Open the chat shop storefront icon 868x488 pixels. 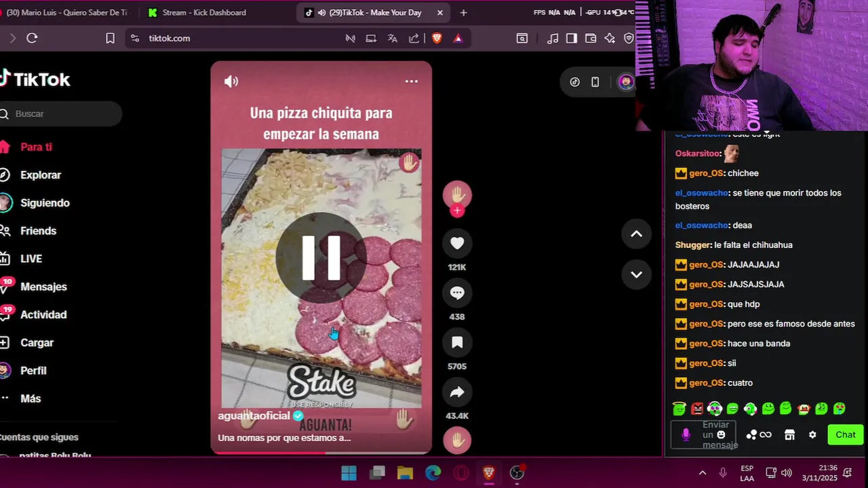tap(789, 435)
